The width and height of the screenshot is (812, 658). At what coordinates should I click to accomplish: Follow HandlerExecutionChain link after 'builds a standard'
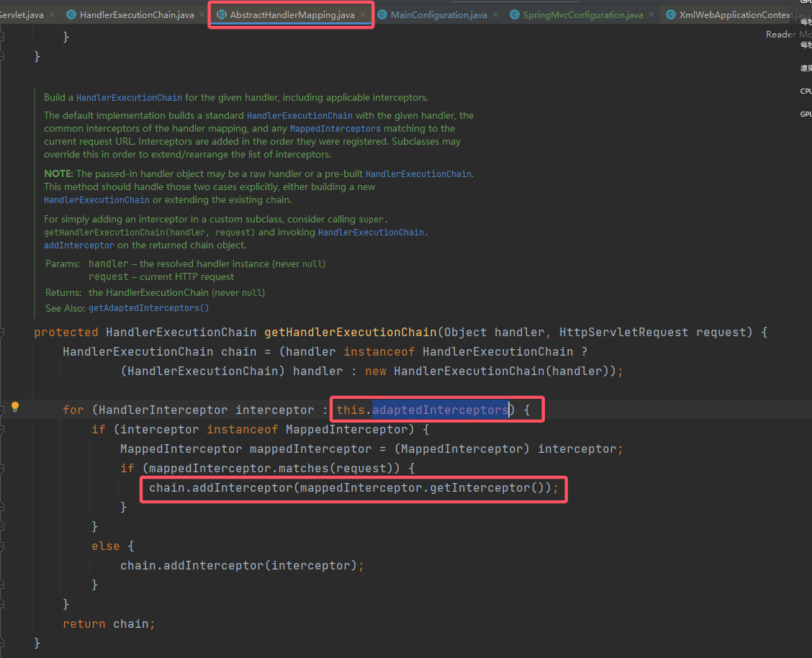coord(299,116)
